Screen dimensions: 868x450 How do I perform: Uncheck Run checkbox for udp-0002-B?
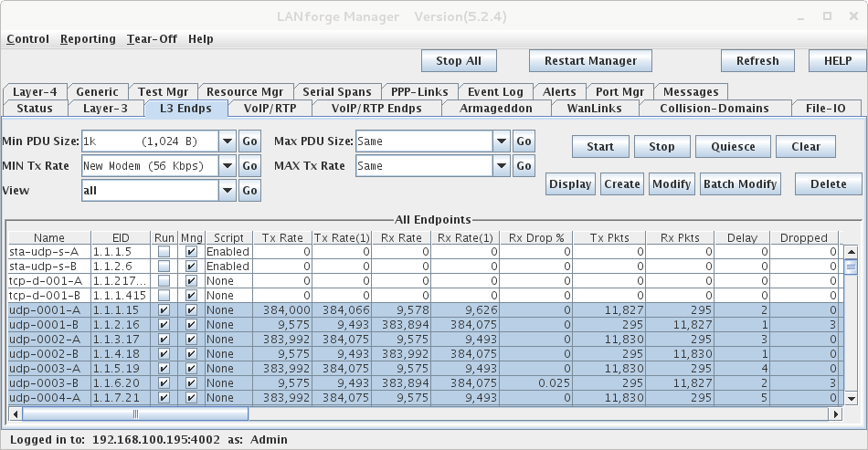click(x=164, y=354)
